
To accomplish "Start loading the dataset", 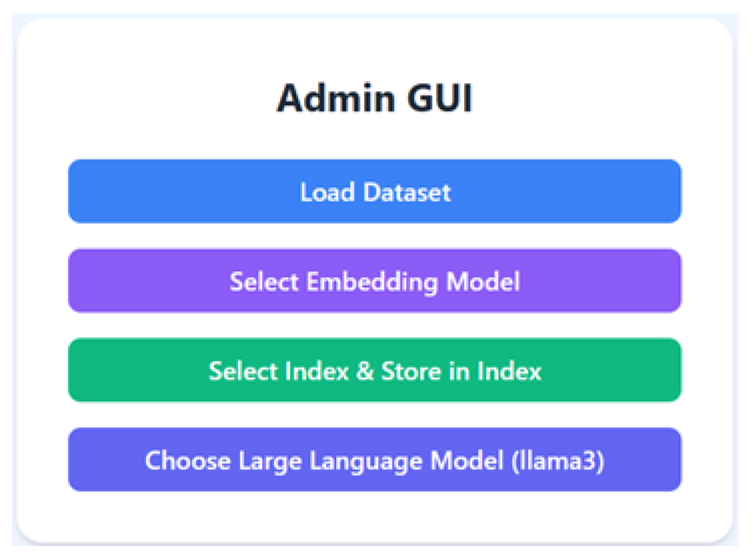I will 375,192.
